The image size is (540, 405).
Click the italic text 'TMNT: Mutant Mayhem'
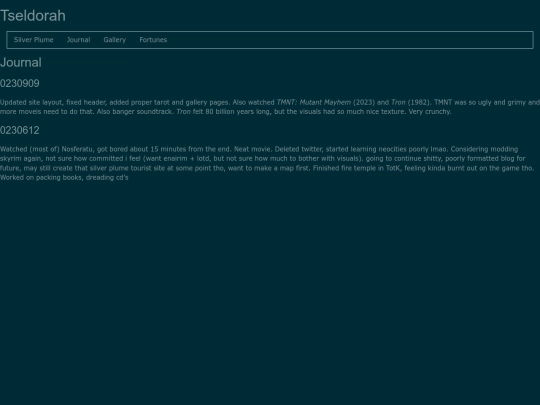314,102
